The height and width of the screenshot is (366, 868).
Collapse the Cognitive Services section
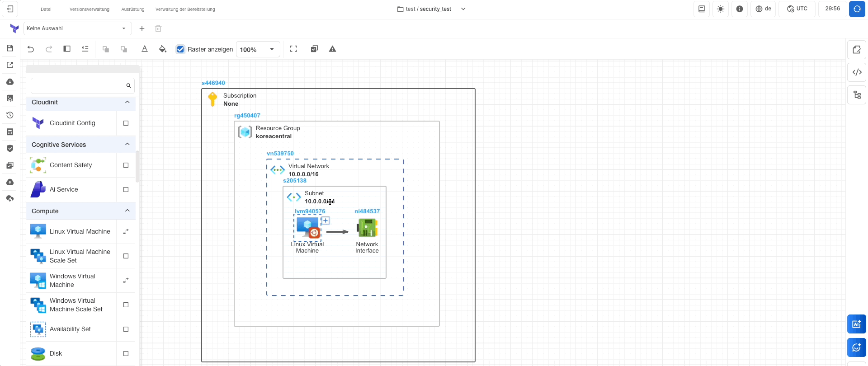pyautogui.click(x=127, y=145)
